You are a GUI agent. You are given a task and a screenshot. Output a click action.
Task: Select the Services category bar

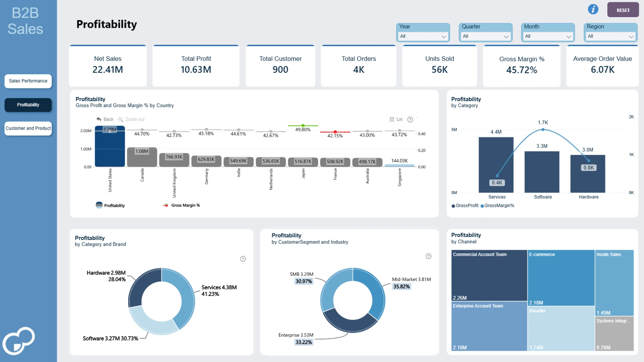[496, 165]
